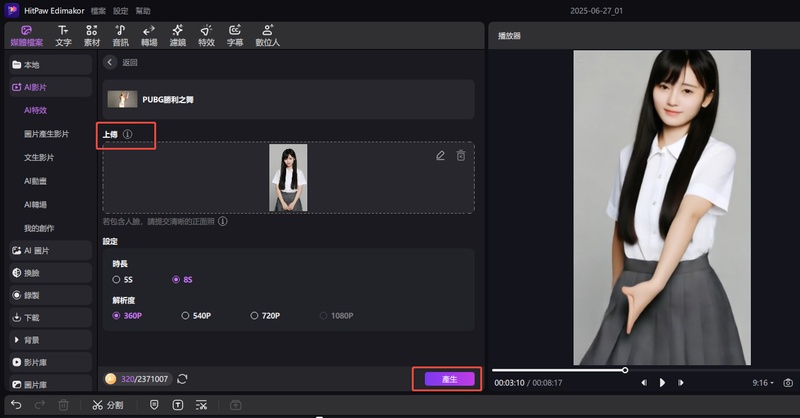
Task: Select 錄製 record in sidebar
Action: pyautogui.click(x=51, y=295)
